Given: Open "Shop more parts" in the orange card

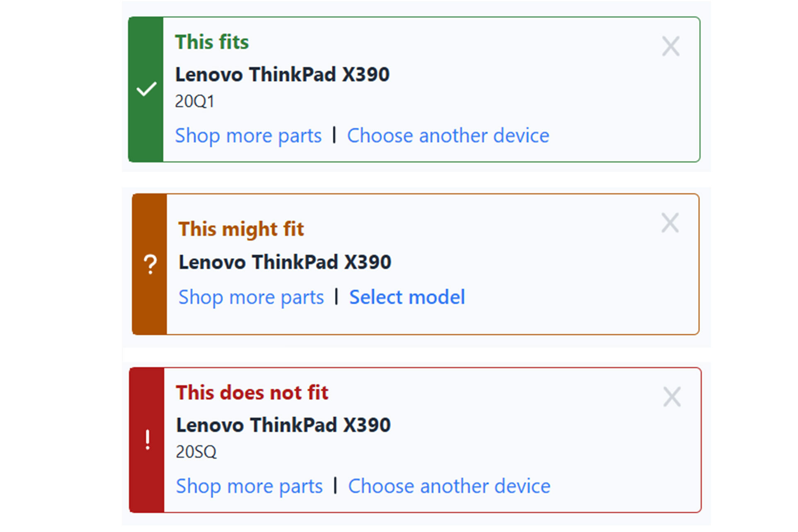Looking at the screenshot, I should click(x=251, y=297).
